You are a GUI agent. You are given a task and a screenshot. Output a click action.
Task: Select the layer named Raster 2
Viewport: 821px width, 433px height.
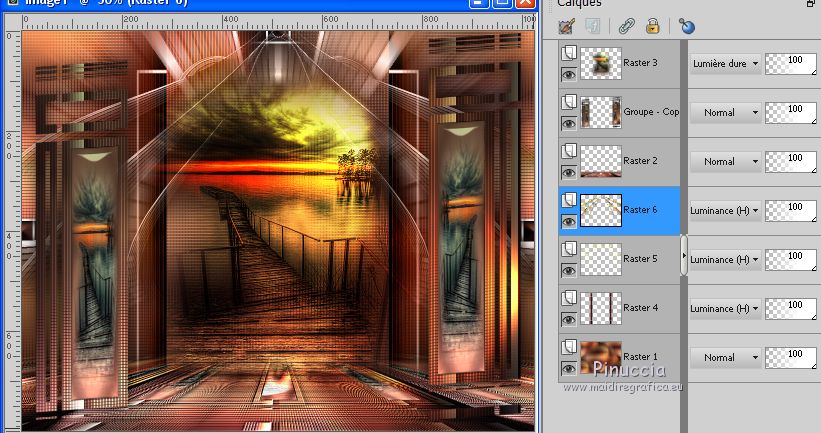640,161
